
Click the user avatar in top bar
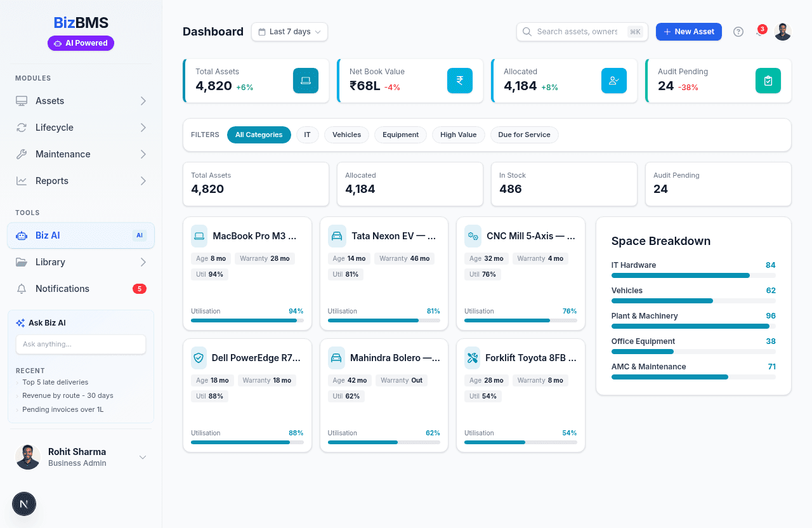tap(782, 32)
